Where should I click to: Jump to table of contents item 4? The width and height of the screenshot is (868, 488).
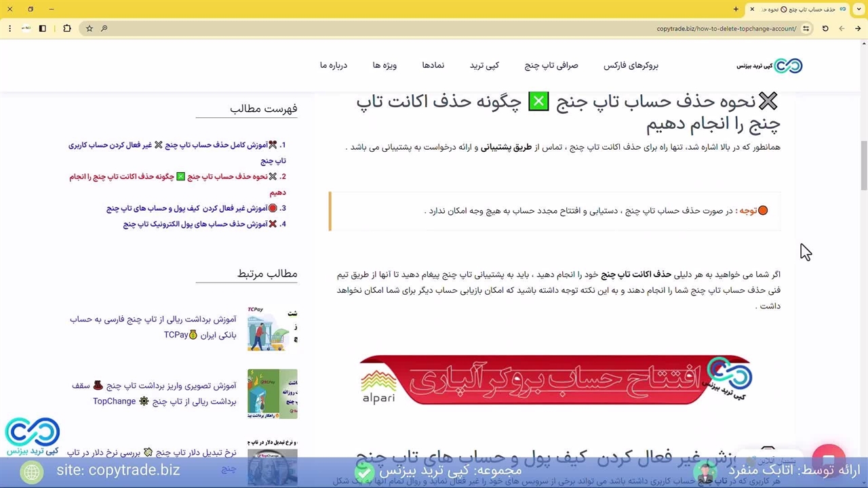[x=204, y=224]
